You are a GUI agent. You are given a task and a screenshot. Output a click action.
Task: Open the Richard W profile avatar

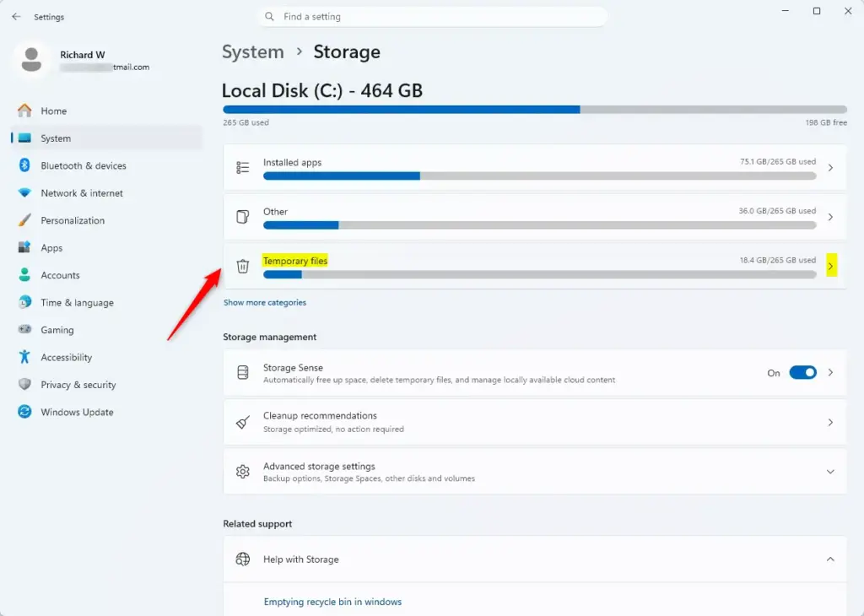click(x=31, y=60)
